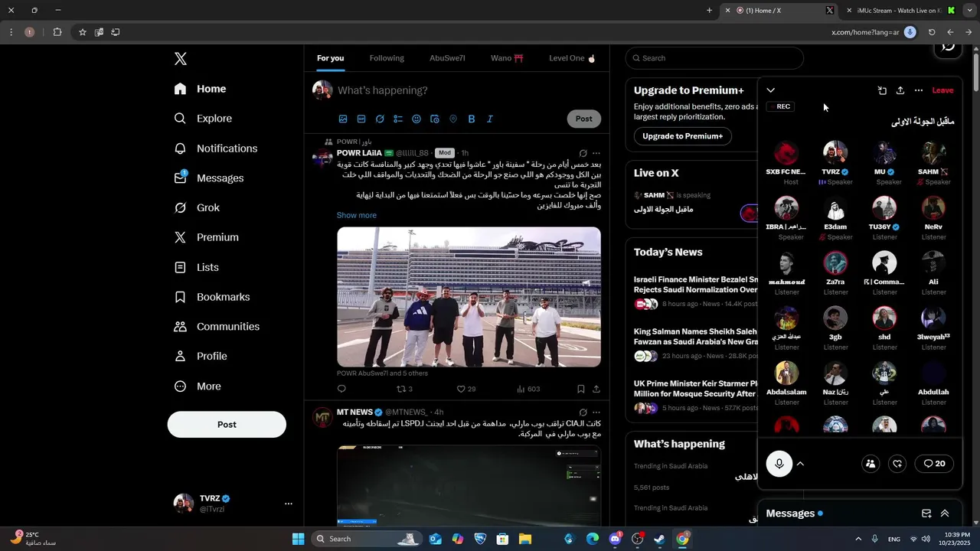Open King Salman news headline
980x551 pixels.
695,337
